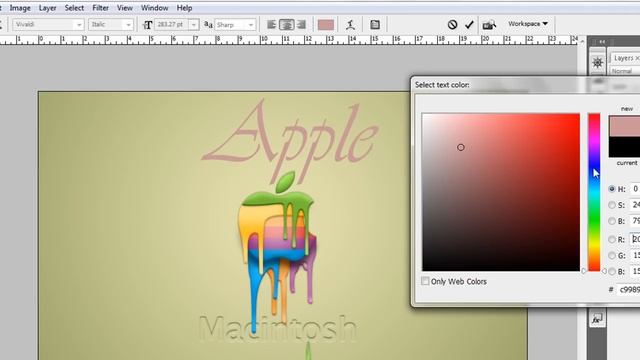Click the black current color swatch
The height and width of the screenshot is (360, 640).
point(624,147)
